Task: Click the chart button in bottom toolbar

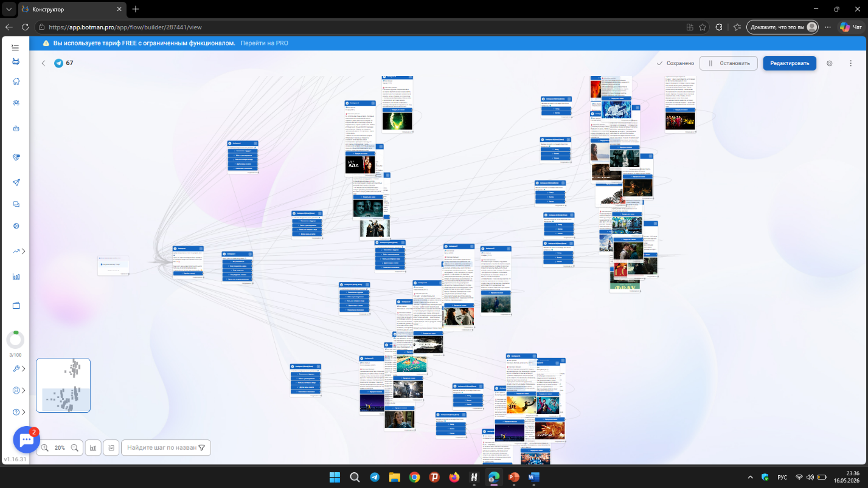Action: pyautogui.click(x=93, y=448)
